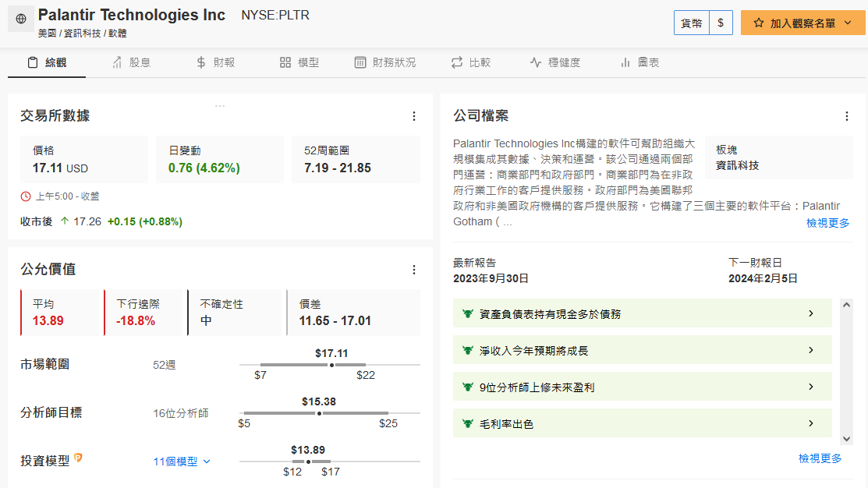
Task: Click the 投資模型 $13.89 range marker
Action: click(308, 461)
